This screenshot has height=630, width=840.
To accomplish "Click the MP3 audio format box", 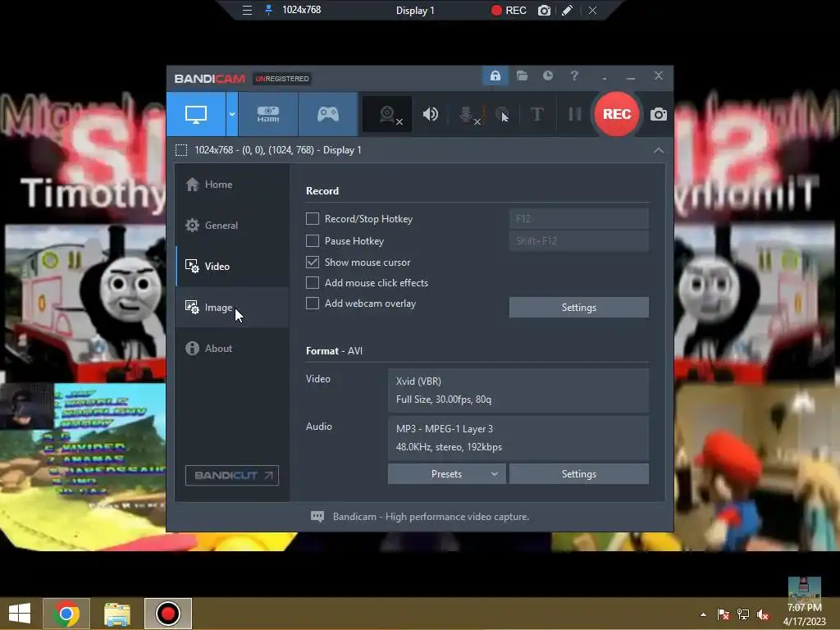I will 518,438.
